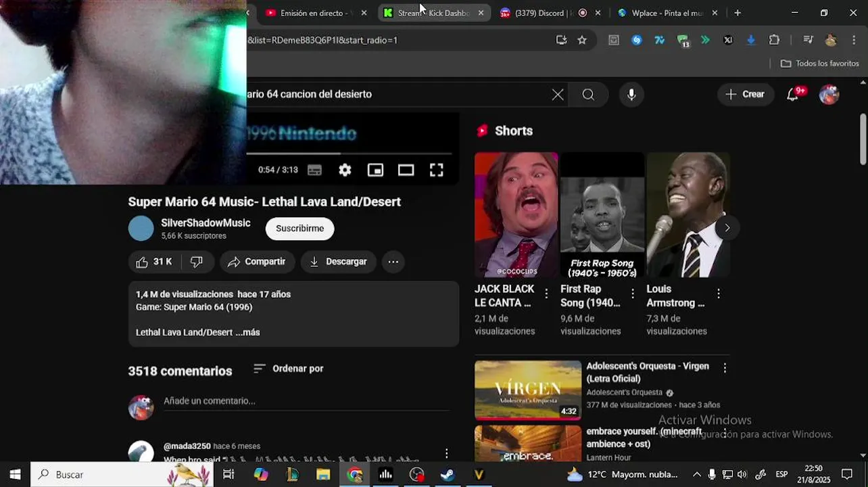The width and height of the screenshot is (868, 487).
Task: Open options for Virgen video
Action: [725, 368]
